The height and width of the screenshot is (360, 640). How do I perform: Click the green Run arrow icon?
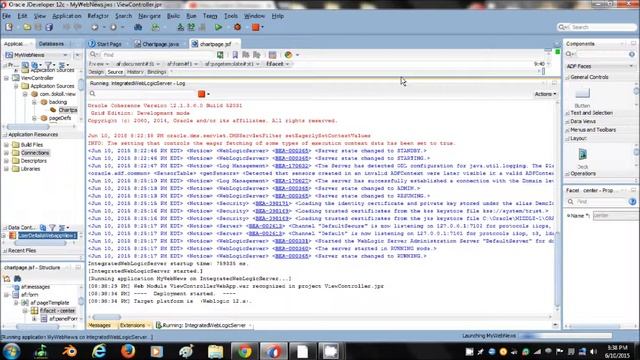(218, 27)
